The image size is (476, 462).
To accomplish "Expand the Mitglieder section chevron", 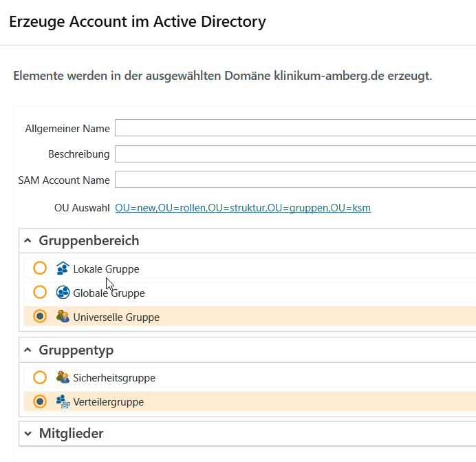I will [x=28, y=434].
